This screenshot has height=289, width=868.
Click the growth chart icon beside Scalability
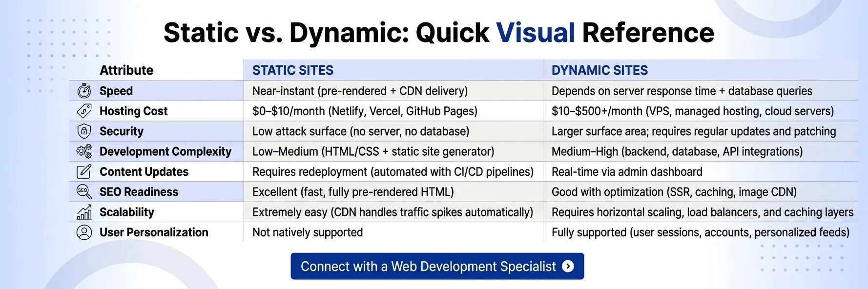(84, 212)
